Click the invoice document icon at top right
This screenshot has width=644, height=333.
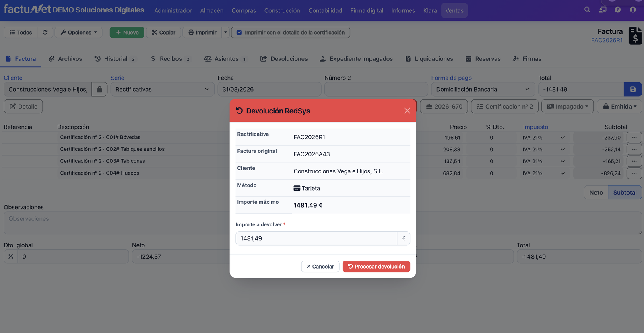tap(635, 35)
